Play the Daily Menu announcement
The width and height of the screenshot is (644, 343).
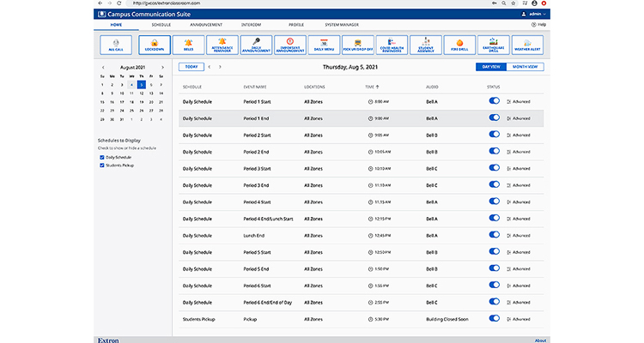[324, 45]
